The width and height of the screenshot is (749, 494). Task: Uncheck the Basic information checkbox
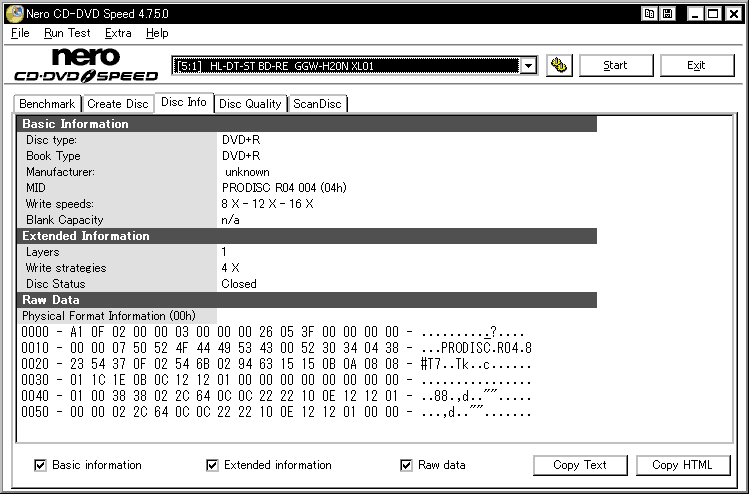(x=41, y=465)
